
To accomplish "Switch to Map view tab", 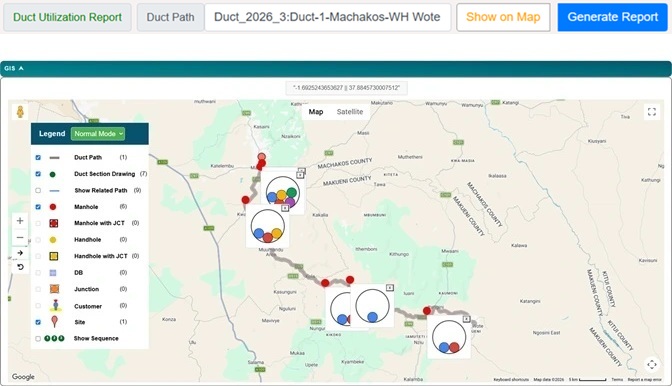I will (x=316, y=112).
